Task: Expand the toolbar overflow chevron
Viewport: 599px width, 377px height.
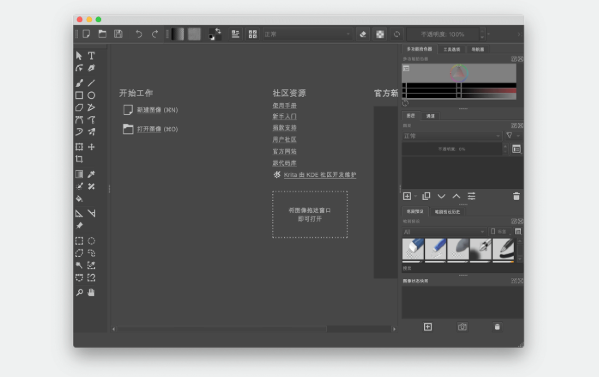Action: click(x=519, y=34)
